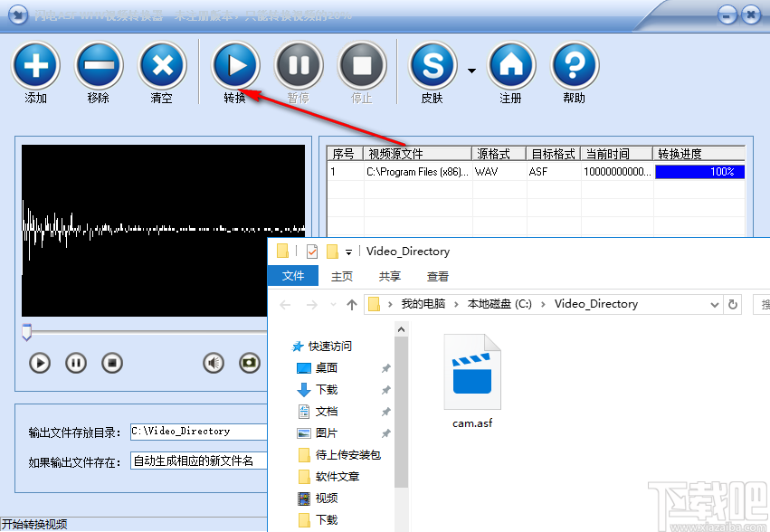770x532 pixels.
Task: Click the Register (注册) home icon
Action: click(x=511, y=65)
